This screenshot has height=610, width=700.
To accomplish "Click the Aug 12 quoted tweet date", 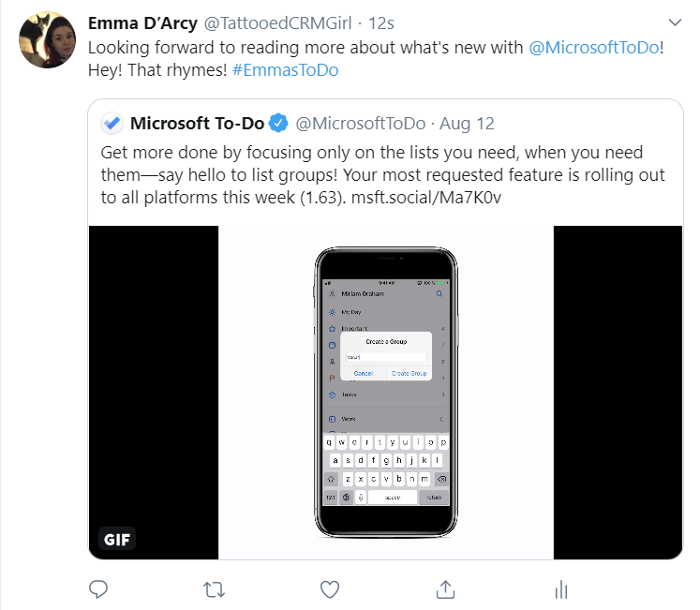I will coord(467,123).
